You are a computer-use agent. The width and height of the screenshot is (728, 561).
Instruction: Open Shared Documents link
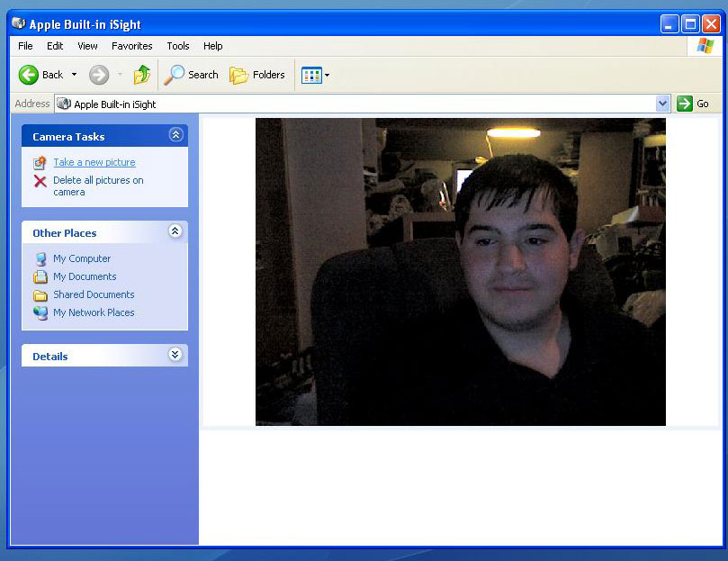point(94,294)
